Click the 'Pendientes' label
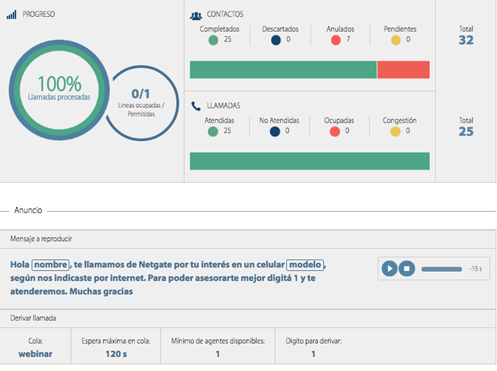The height and width of the screenshot is (371, 497). [400, 29]
